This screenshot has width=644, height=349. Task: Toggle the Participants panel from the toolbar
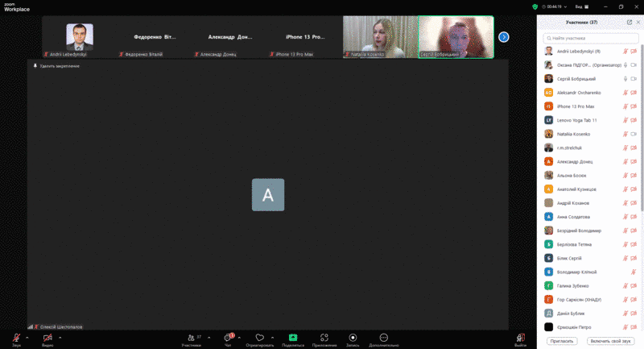coord(192,338)
